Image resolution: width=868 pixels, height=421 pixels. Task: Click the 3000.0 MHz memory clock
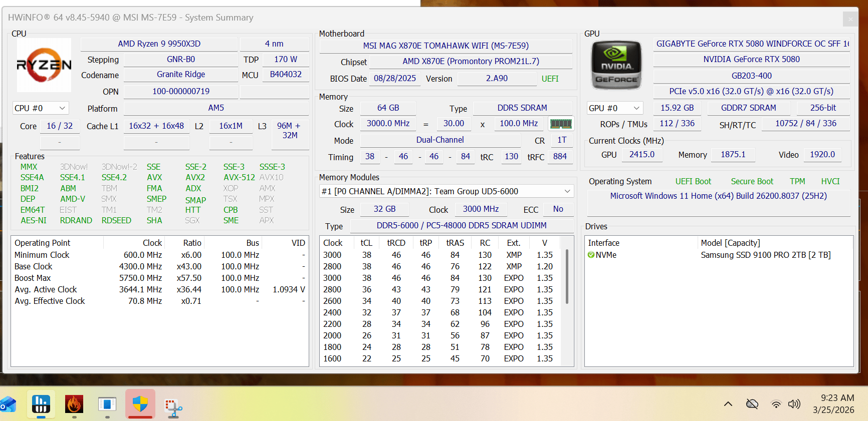388,124
